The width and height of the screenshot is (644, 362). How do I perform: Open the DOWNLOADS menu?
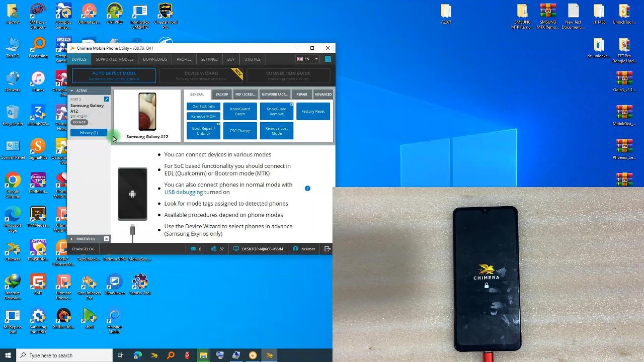(155, 59)
